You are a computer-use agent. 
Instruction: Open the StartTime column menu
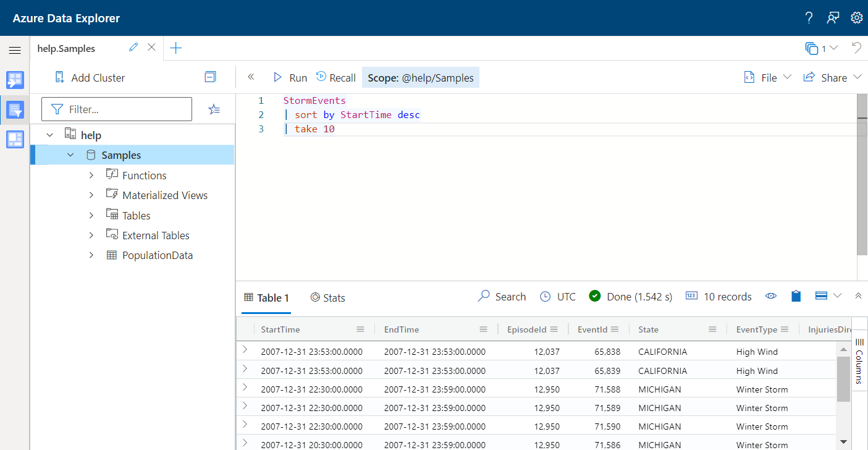coord(361,329)
